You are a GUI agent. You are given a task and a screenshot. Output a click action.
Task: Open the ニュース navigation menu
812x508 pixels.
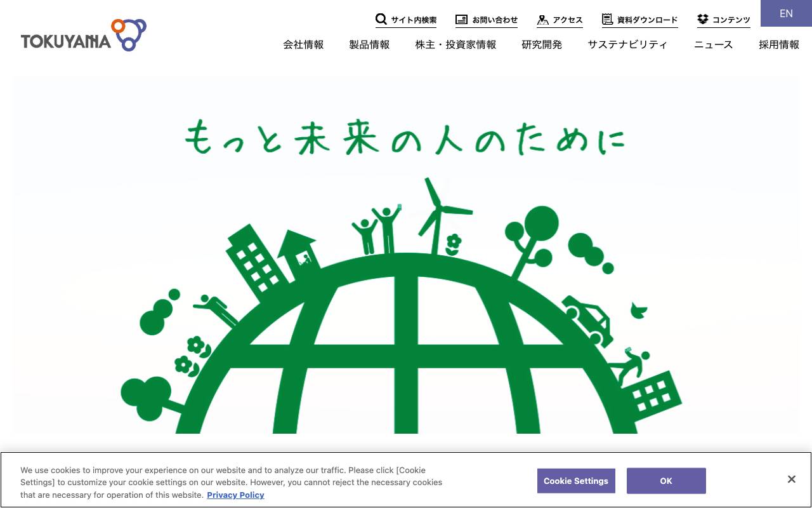pos(713,44)
